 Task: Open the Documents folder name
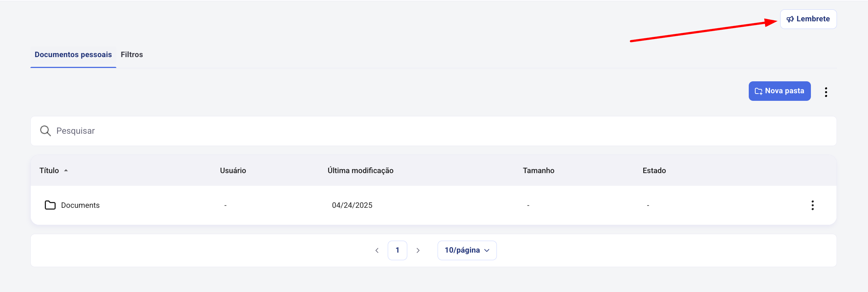click(80, 205)
